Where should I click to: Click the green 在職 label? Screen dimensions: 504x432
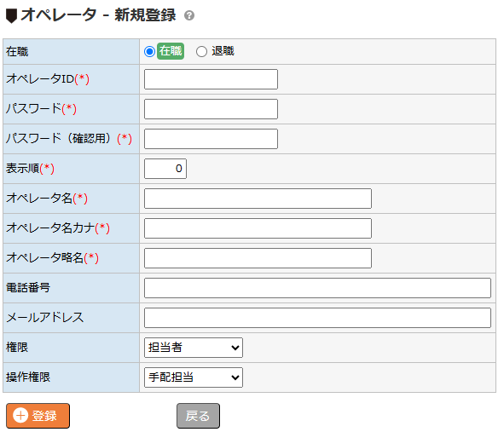pyautogui.click(x=171, y=51)
